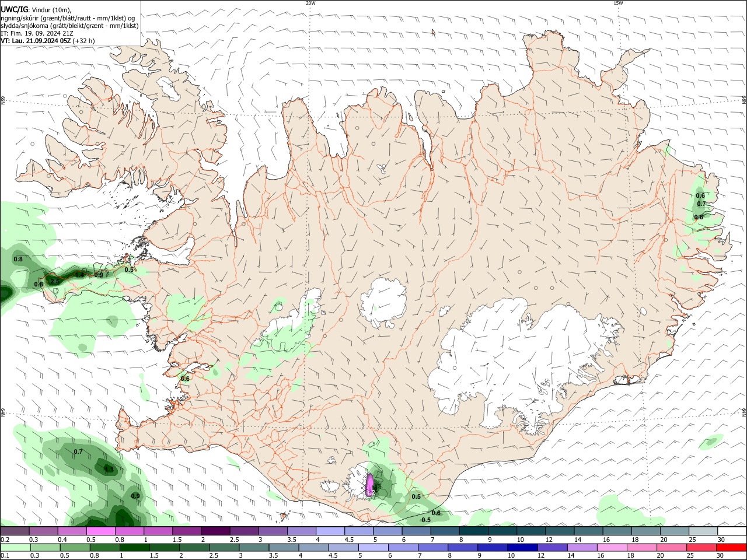Click the 'IT: Fim. 19. 09. 2024 21Z' line
Viewport: 747px width, 560px height.
37,33
